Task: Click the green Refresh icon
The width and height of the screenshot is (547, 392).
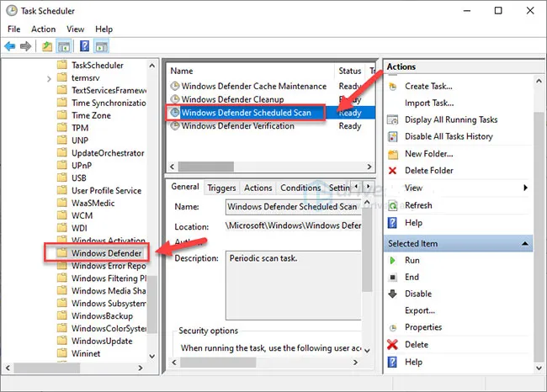Action: [x=393, y=206]
